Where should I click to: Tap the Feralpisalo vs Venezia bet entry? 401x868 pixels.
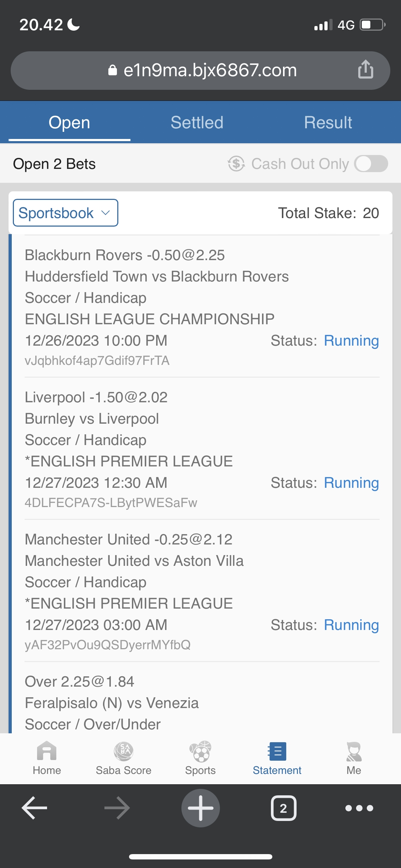(x=112, y=703)
